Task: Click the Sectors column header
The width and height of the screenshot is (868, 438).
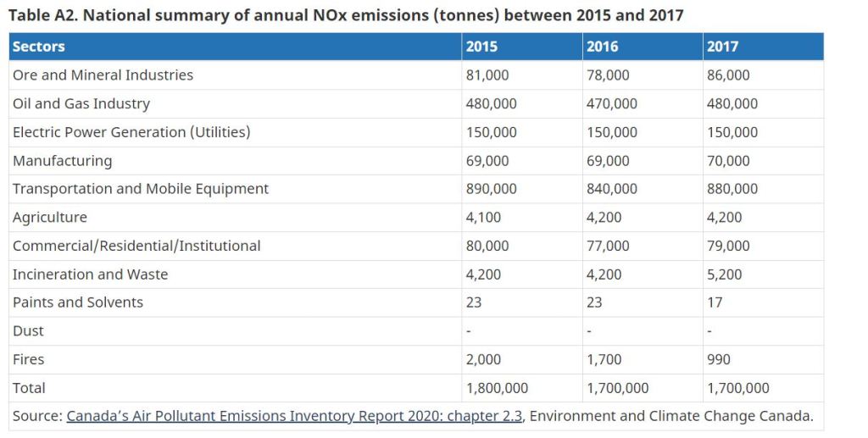Action: (39, 47)
